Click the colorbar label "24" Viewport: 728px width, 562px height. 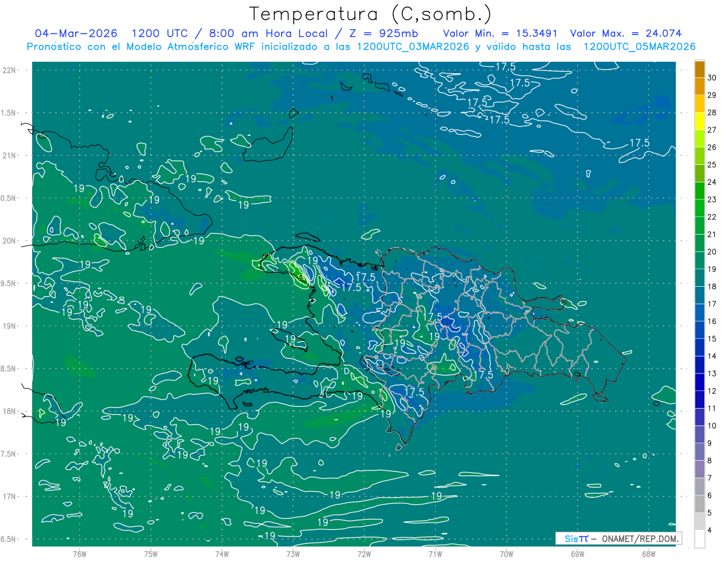(x=712, y=182)
